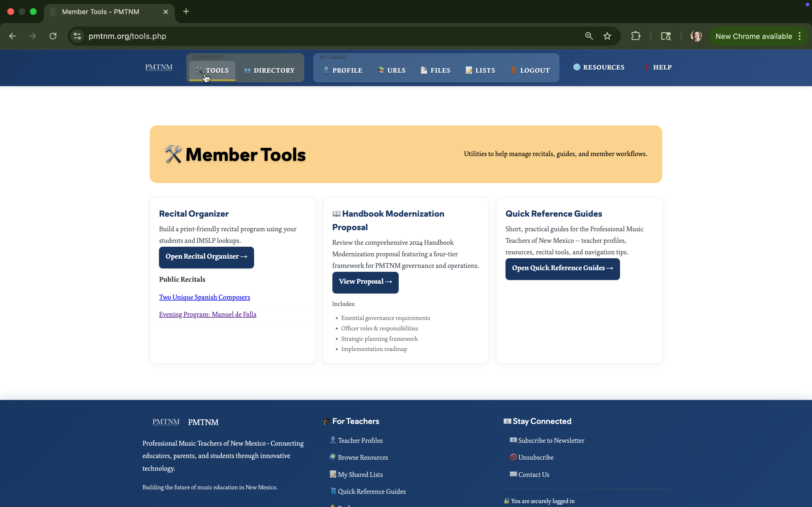Open Two Unique Spanish Composers link
The height and width of the screenshot is (507, 812).
point(204,297)
